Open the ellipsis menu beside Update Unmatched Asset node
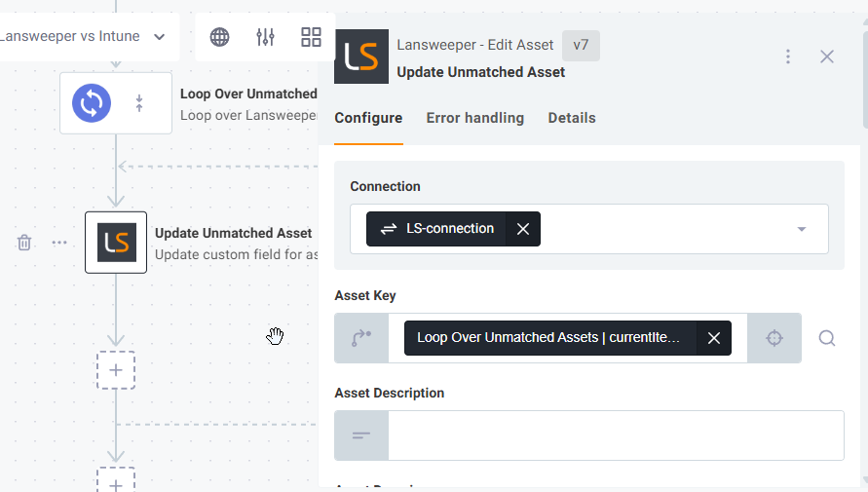Viewport: 868px width, 492px height. coord(59,243)
